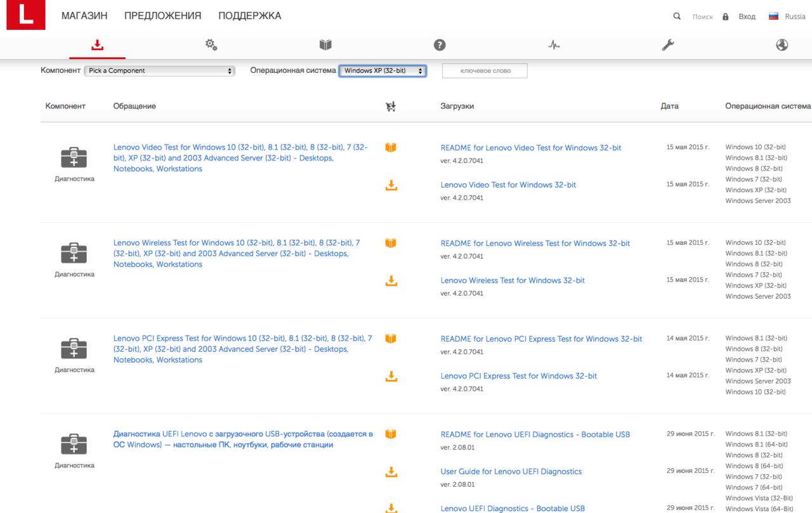Click the Вход sign-in link

(x=747, y=16)
